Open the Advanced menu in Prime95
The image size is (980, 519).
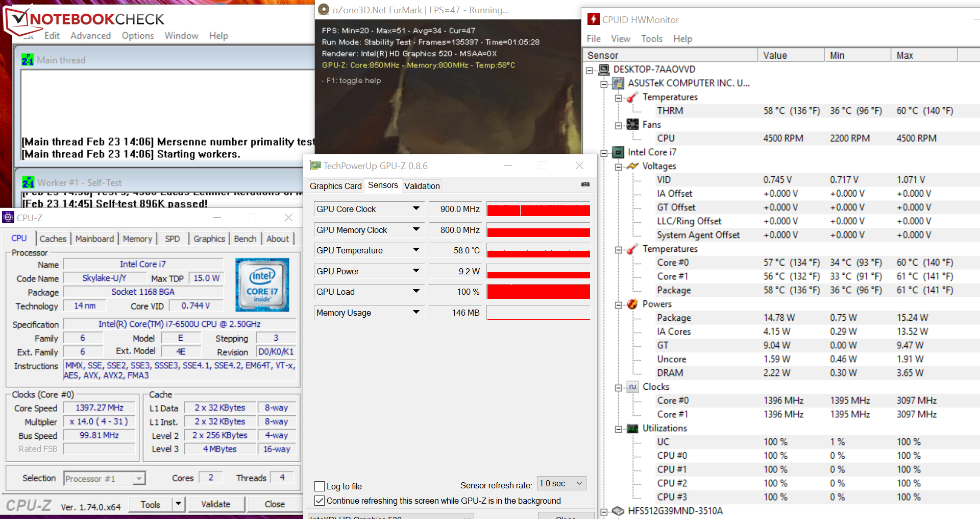pos(90,35)
